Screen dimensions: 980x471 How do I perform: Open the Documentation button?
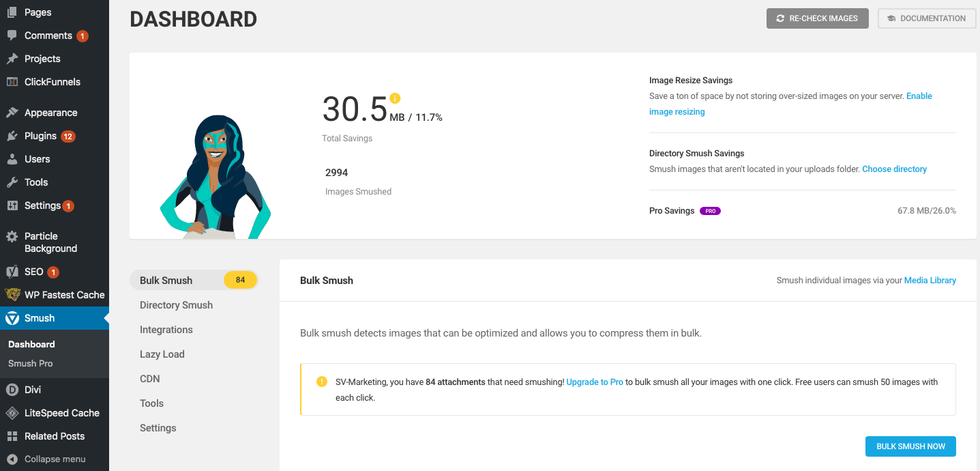927,18
